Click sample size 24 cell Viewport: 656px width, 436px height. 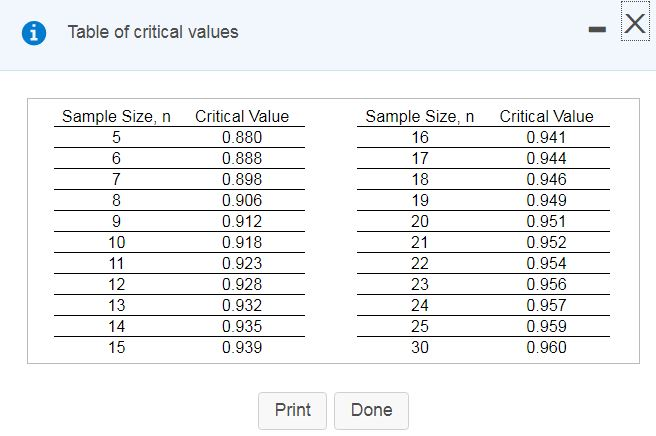pyautogui.click(x=420, y=305)
